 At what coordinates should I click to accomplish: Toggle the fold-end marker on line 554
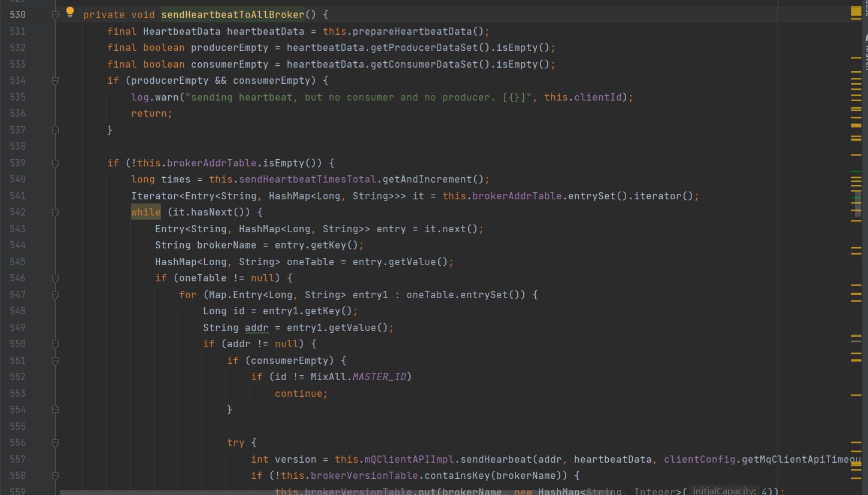(x=55, y=409)
